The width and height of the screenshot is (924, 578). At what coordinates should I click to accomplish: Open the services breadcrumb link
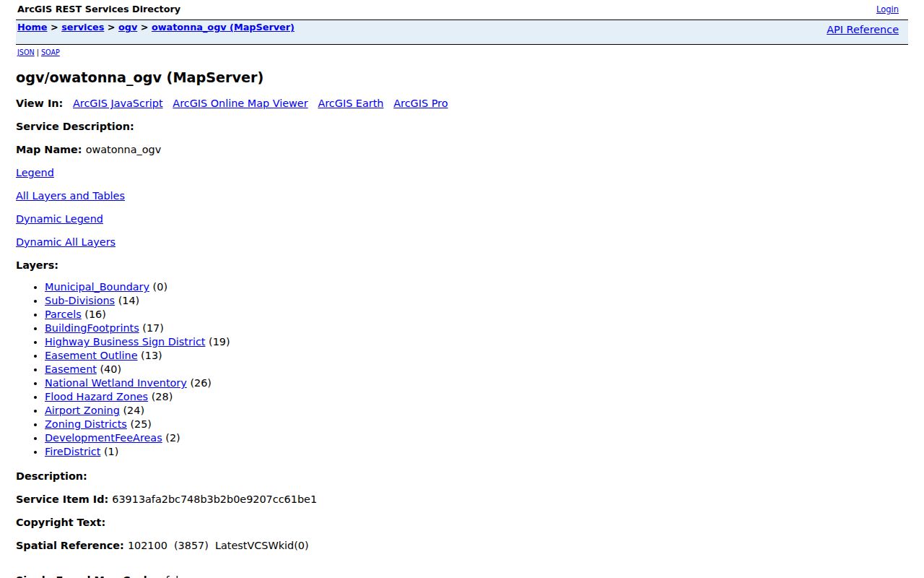coord(83,27)
